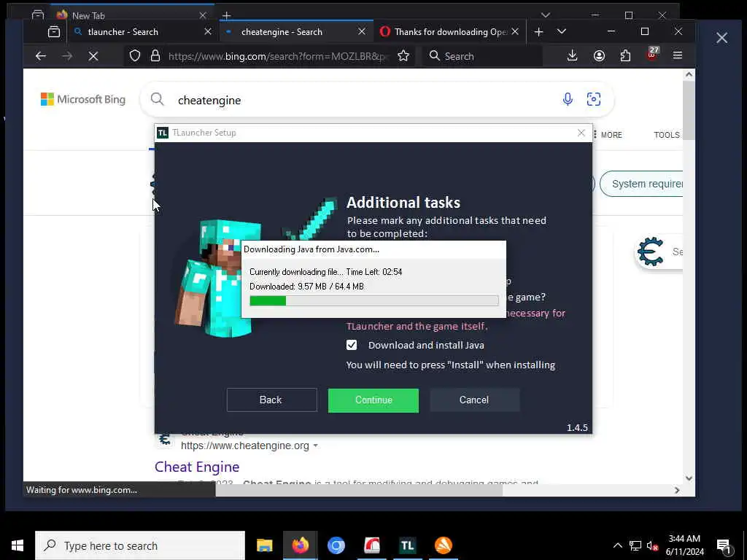Click the TL logo in the setup title bar
Image resolution: width=747 pixels, height=560 pixels.
[x=163, y=133]
